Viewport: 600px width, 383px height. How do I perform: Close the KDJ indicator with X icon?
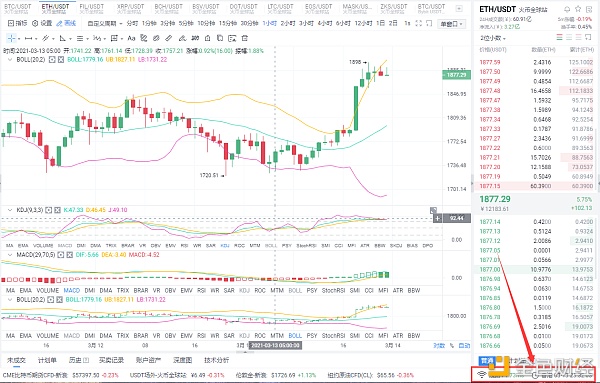click(57, 210)
